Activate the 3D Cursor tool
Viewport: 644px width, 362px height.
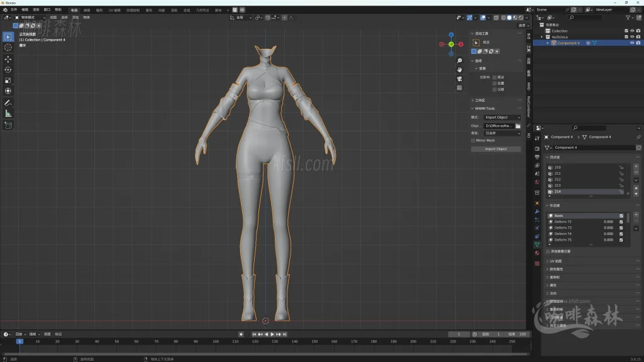tap(8, 48)
